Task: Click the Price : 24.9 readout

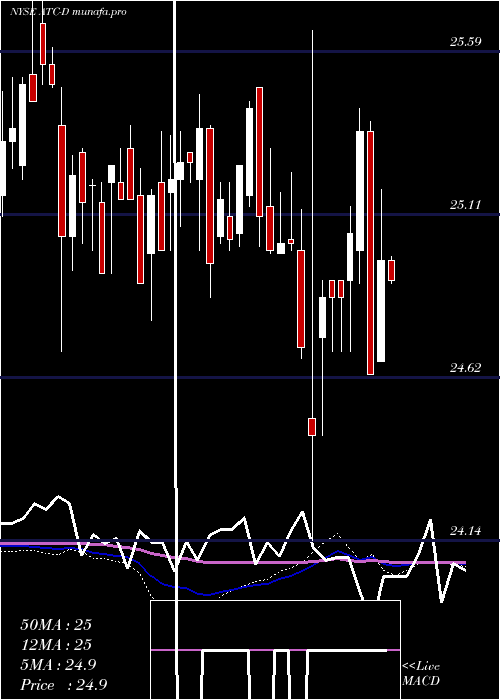Action: click(x=63, y=685)
